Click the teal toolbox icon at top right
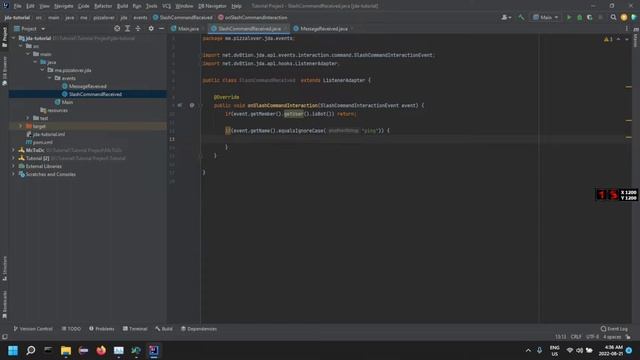 click(x=634, y=18)
